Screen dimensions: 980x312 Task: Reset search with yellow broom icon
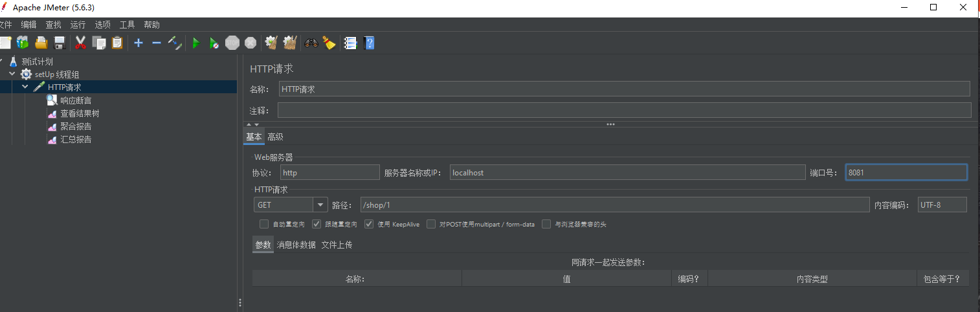pyautogui.click(x=329, y=43)
